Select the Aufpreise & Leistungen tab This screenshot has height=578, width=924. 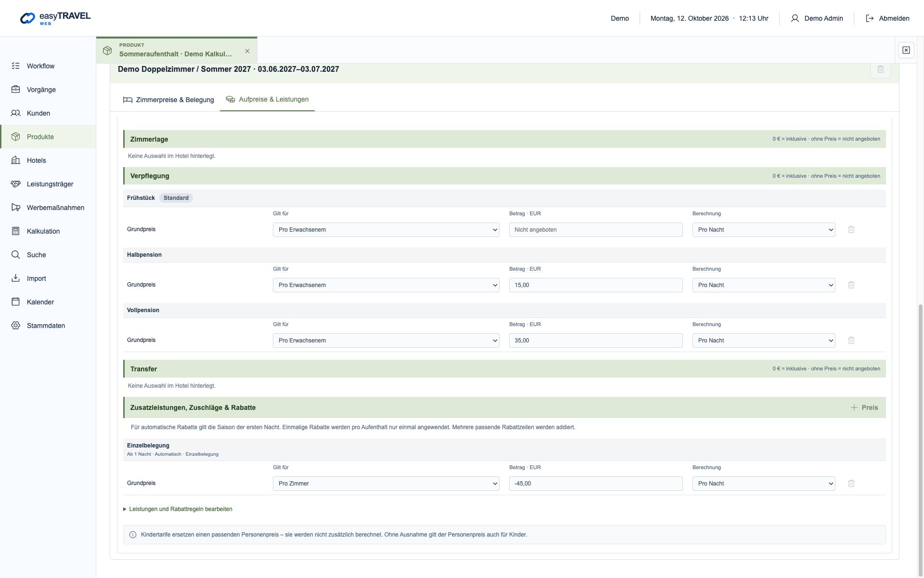[267, 99]
